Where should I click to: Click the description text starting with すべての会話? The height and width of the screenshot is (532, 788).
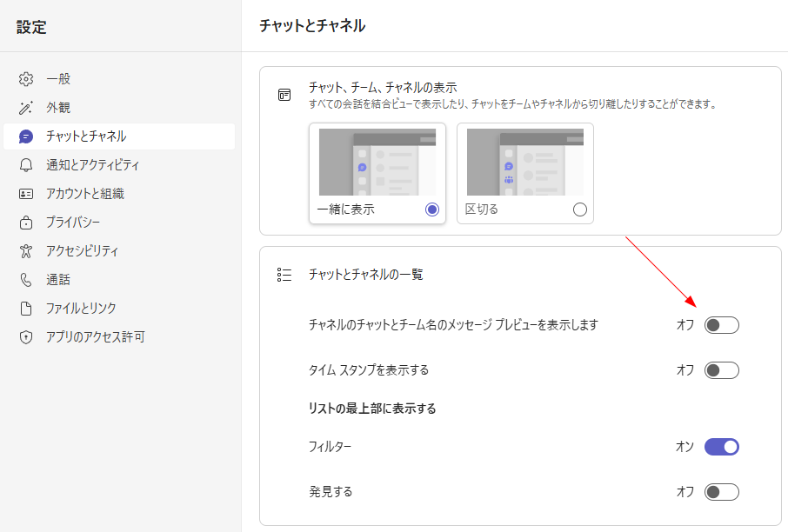pos(512,104)
